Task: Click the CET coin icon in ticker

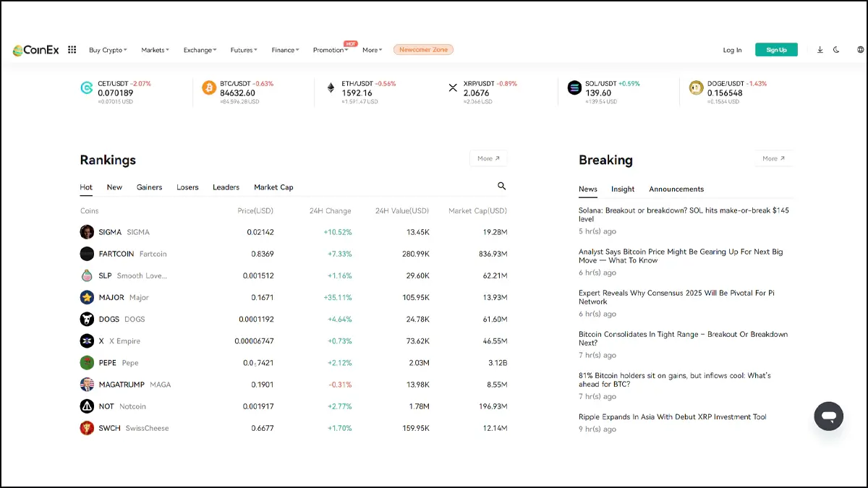Action: (x=87, y=88)
